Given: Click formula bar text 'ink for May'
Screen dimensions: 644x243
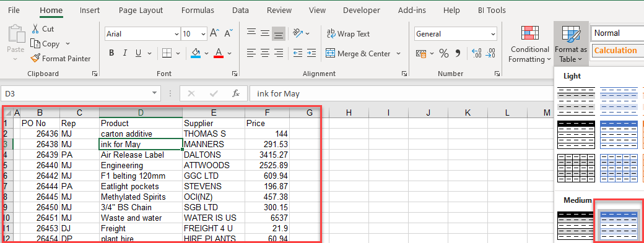Looking at the screenshot, I should pos(278,94).
